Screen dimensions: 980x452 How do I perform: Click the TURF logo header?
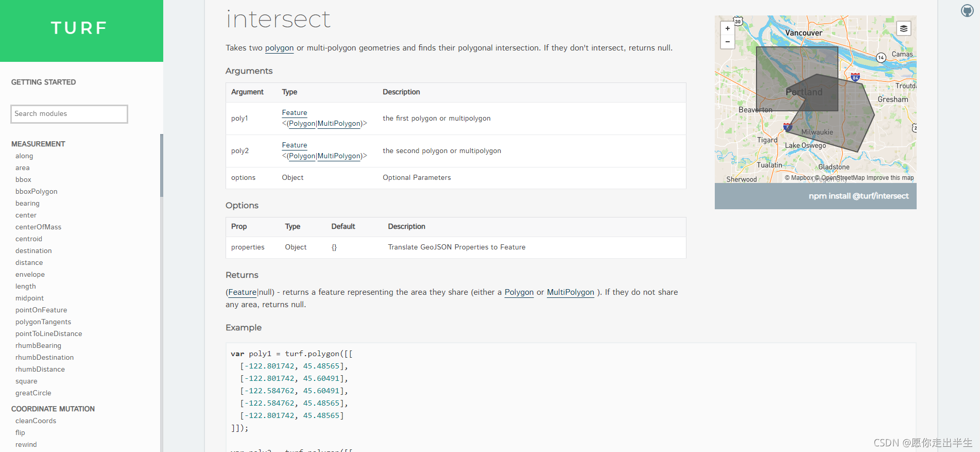click(x=79, y=28)
